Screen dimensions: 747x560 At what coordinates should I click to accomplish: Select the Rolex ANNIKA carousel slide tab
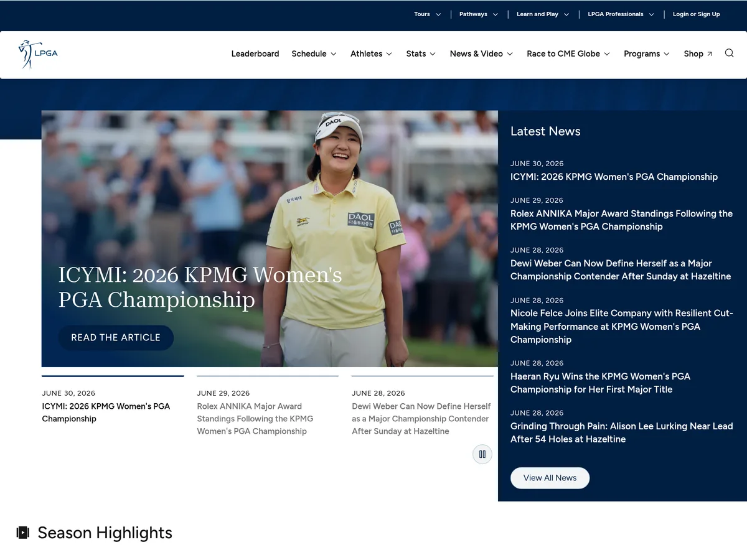(x=268, y=406)
